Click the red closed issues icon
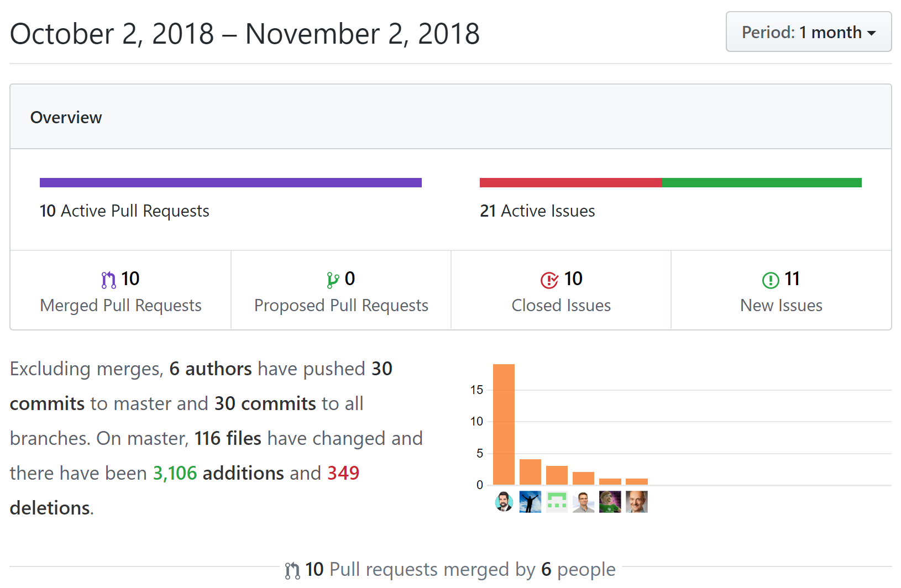 549,280
